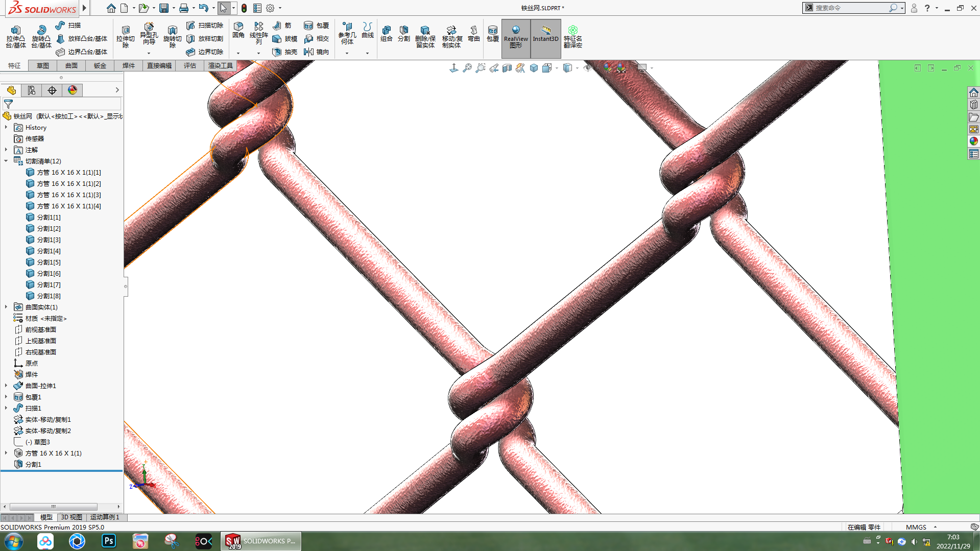Switch to the 焊件 weldments tab

point(129,65)
